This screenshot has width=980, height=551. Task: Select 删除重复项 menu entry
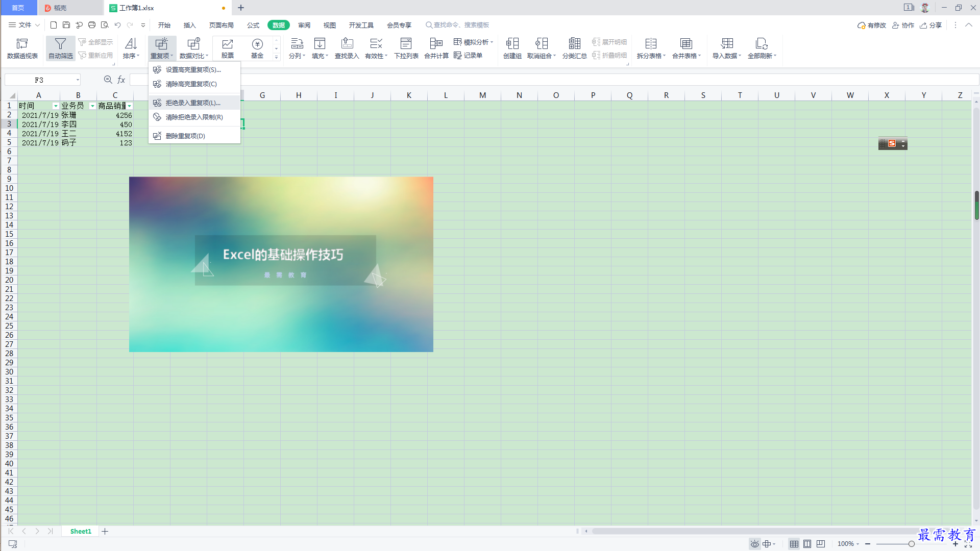click(194, 136)
